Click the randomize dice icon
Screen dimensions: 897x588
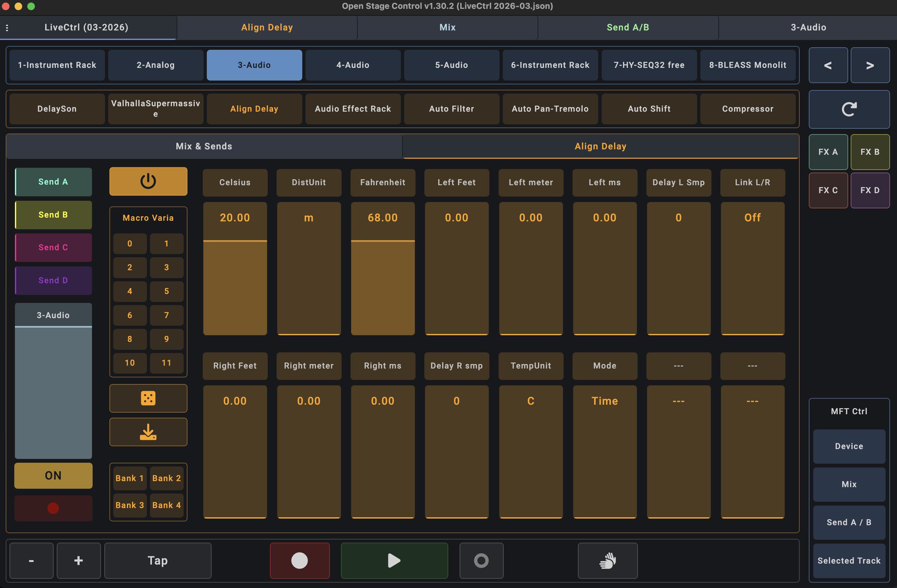(x=148, y=398)
